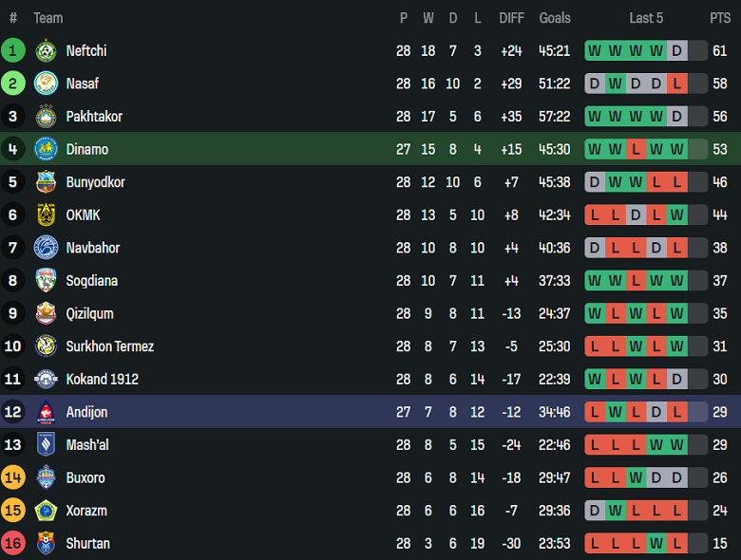Sort the table by PTS column header
Image resolution: width=741 pixels, height=560 pixels.
click(719, 18)
